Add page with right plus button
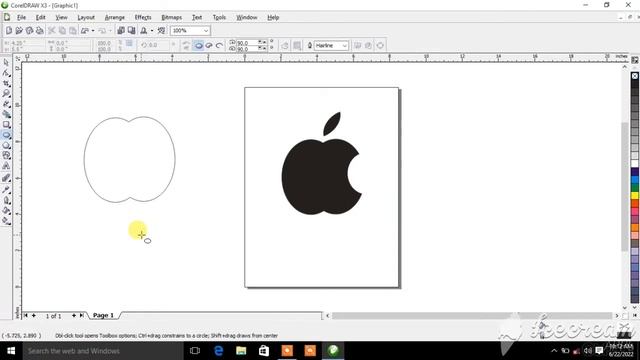 pyautogui.click(x=74, y=316)
